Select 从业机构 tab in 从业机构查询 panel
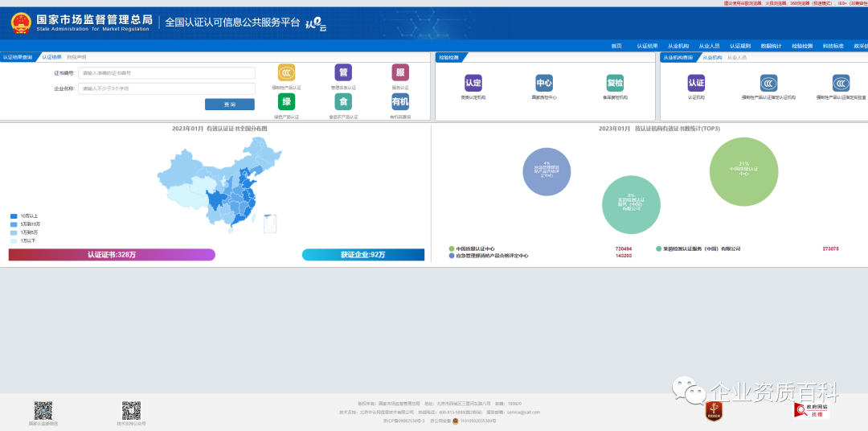The height and width of the screenshot is (431, 868). pyautogui.click(x=712, y=57)
